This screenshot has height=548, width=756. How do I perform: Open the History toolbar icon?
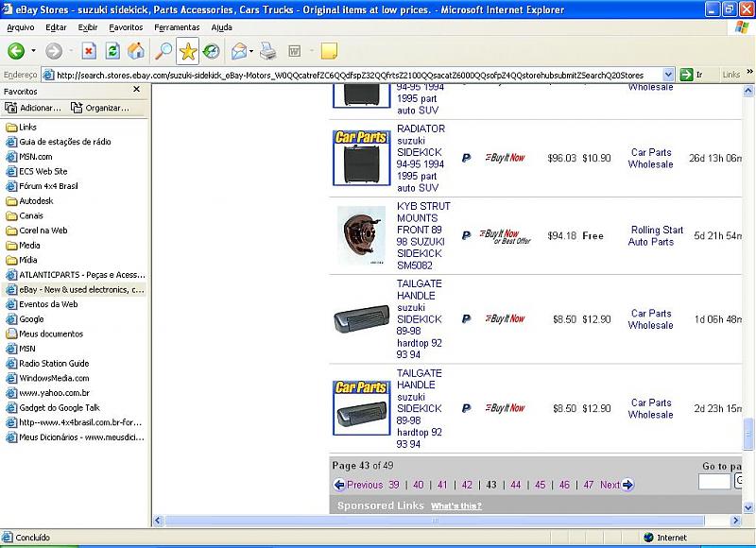coord(211,51)
